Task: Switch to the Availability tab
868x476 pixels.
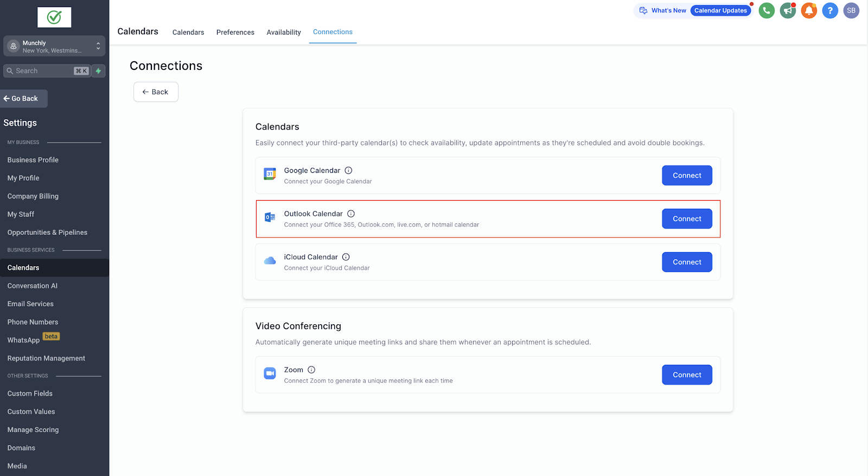Action: point(284,33)
